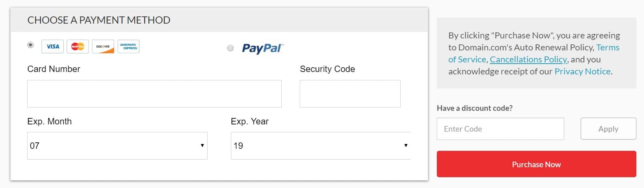The width and height of the screenshot is (644, 188).
Task: Click the PayPal logo
Action: coord(262,48)
